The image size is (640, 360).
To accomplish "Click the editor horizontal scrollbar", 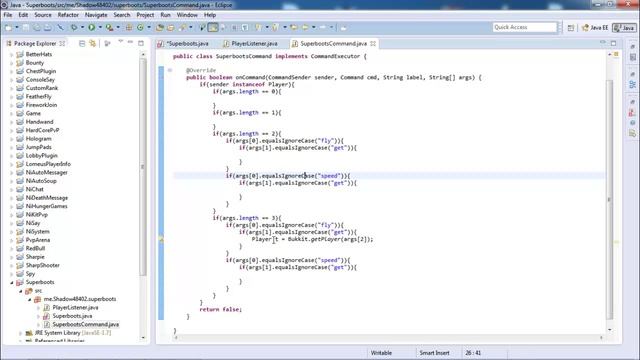I will 388,338.
